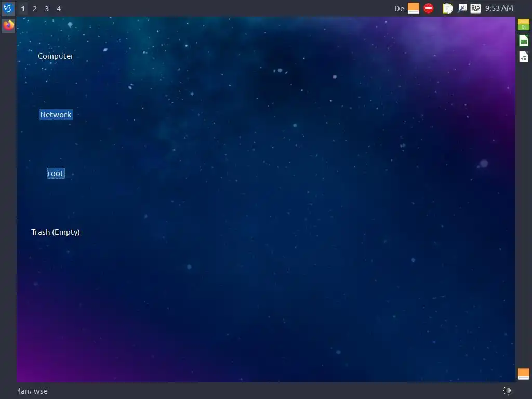
Task: Select the Computer desktop item
Action: point(56,56)
